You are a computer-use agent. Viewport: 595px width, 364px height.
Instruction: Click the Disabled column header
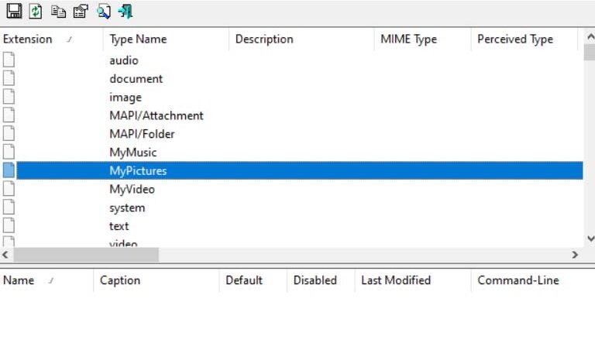point(321,280)
